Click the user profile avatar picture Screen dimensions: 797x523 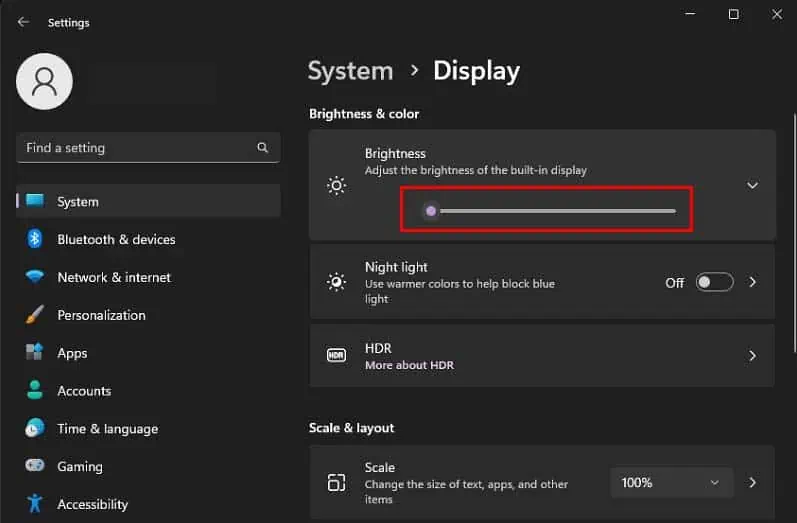tap(44, 82)
